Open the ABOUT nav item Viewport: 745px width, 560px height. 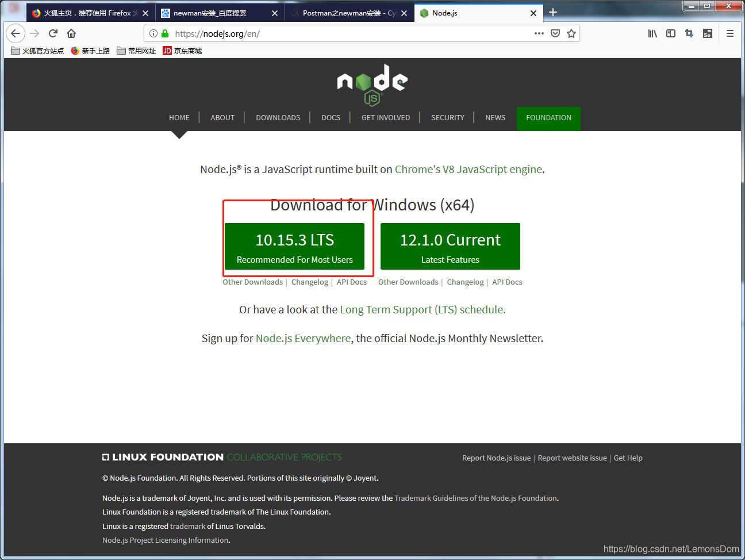[222, 117]
